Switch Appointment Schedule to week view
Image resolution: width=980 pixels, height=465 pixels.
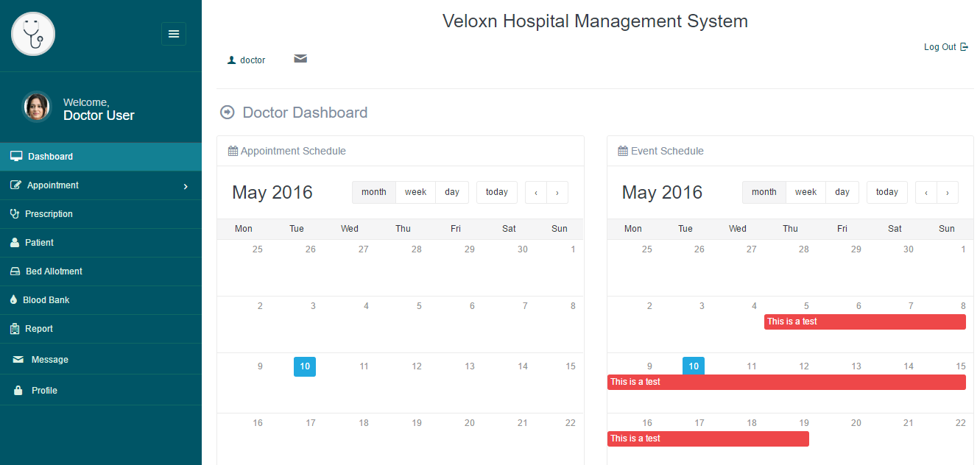(x=415, y=192)
